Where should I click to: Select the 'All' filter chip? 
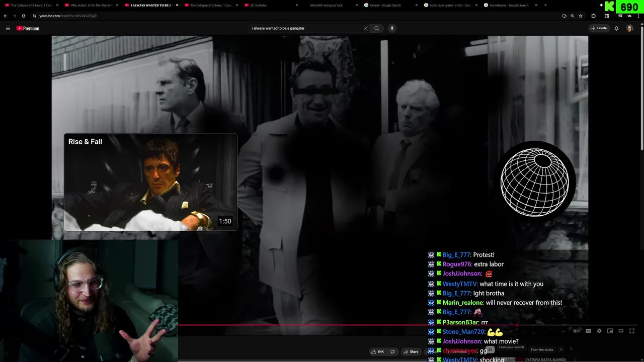click(x=490, y=349)
